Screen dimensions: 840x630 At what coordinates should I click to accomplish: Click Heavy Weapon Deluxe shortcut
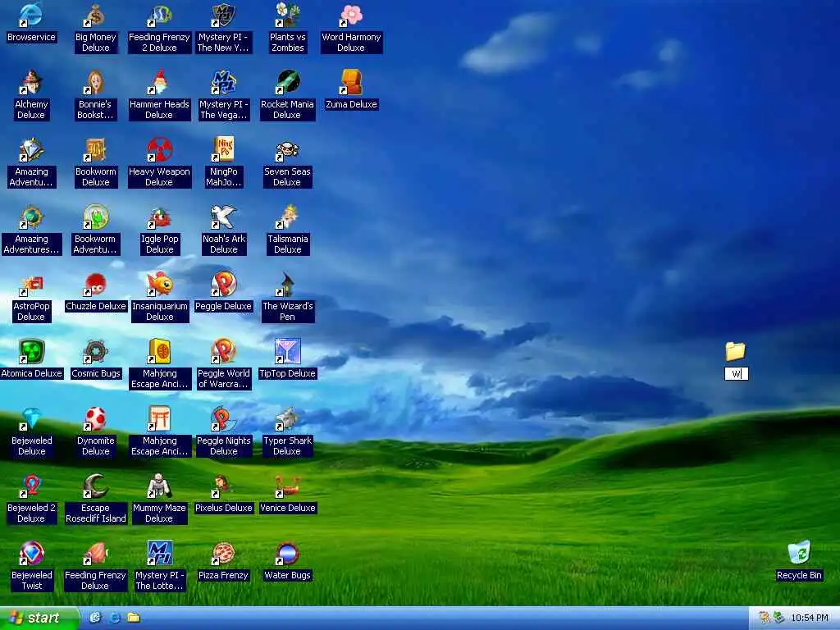160,150
